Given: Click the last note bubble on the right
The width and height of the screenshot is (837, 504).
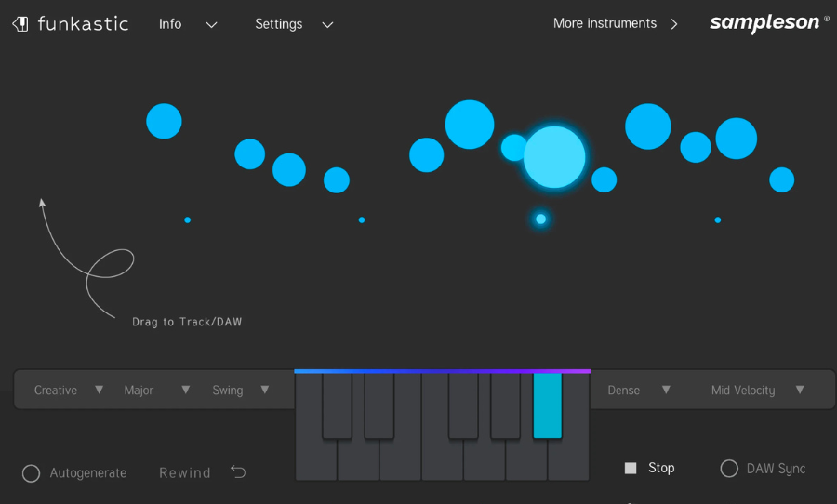Looking at the screenshot, I should point(781,179).
